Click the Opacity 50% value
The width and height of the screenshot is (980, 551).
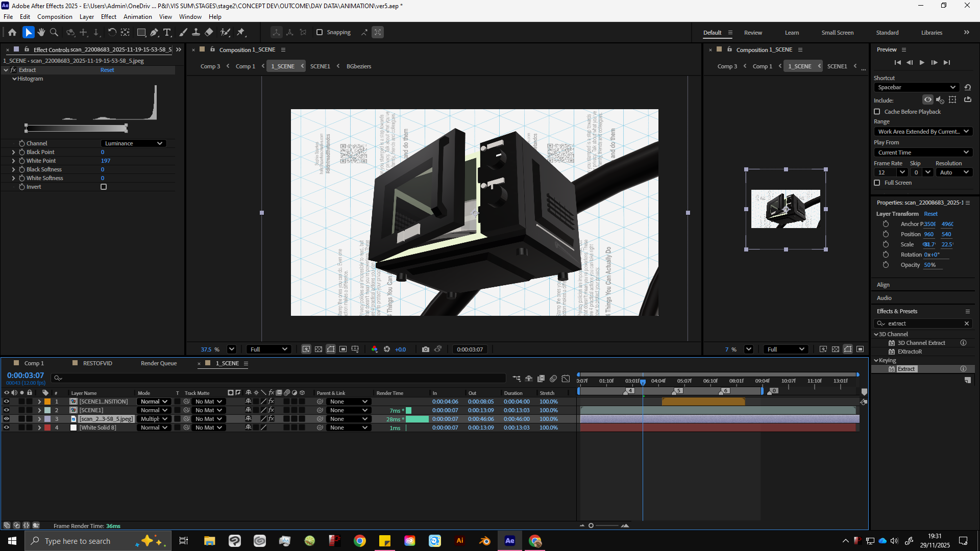pyautogui.click(x=930, y=265)
